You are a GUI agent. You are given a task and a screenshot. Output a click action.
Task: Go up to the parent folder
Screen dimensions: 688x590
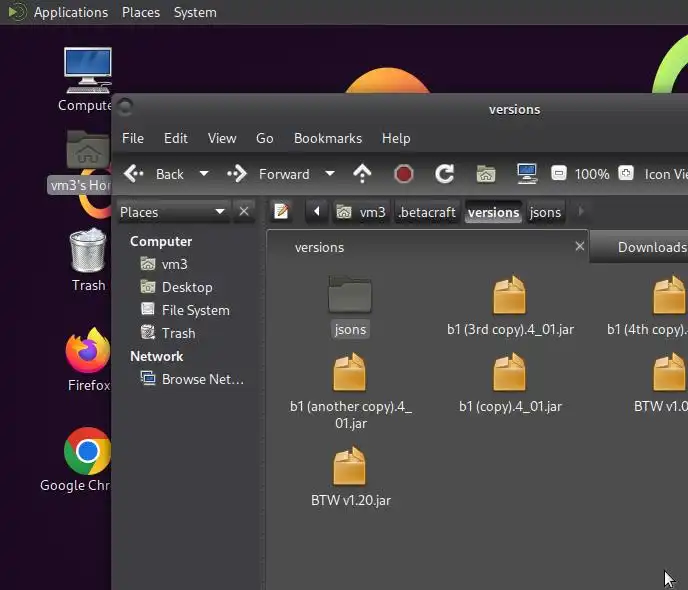[x=362, y=174]
